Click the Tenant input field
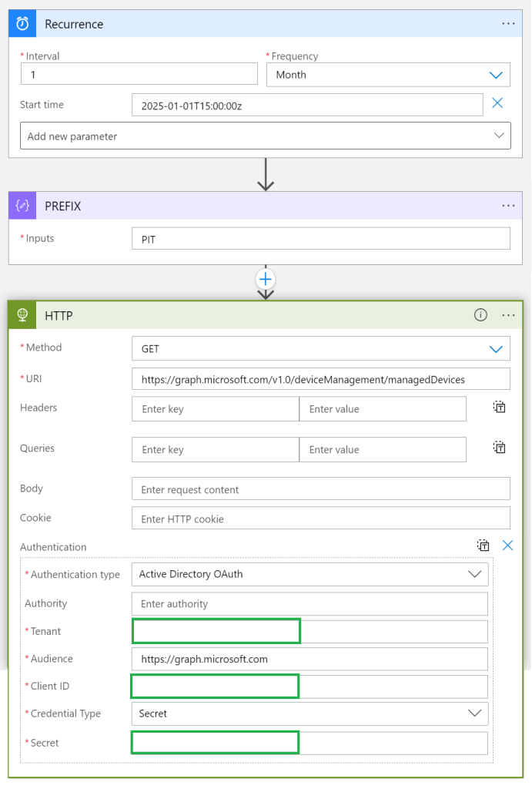This screenshot has width=532, height=789. point(309,632)
